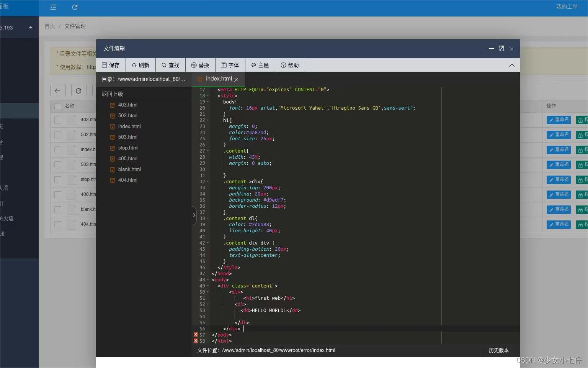
Task: Fold code at line 18 style tag
Action: (207, 96)
